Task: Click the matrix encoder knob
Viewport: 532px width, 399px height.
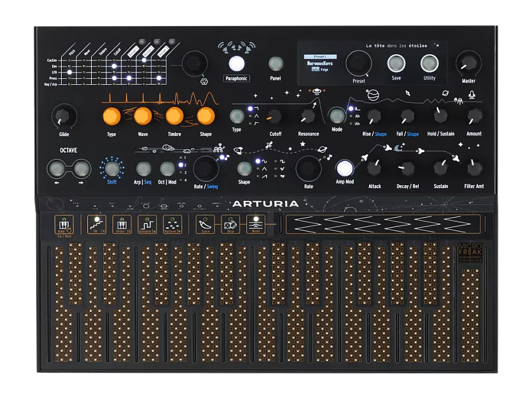Action: click(194, 64)
